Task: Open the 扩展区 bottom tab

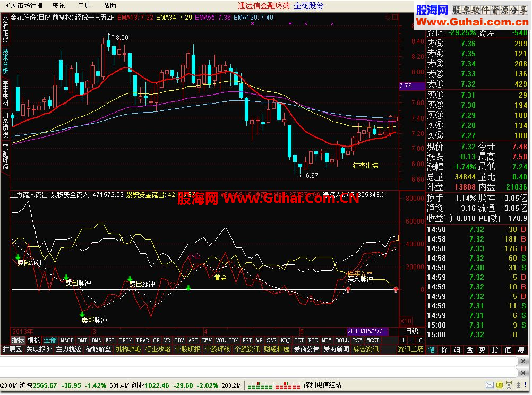Action: coord(12,349)
